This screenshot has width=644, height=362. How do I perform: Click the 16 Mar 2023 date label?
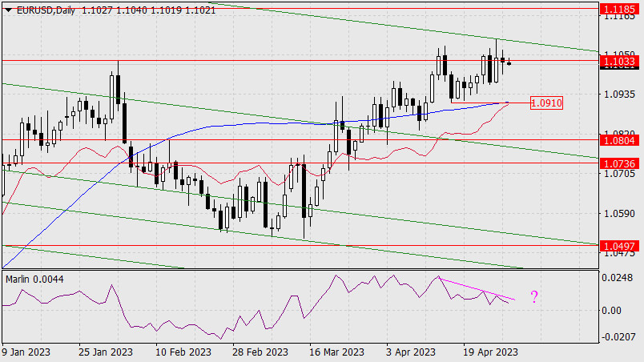(336, 352)
